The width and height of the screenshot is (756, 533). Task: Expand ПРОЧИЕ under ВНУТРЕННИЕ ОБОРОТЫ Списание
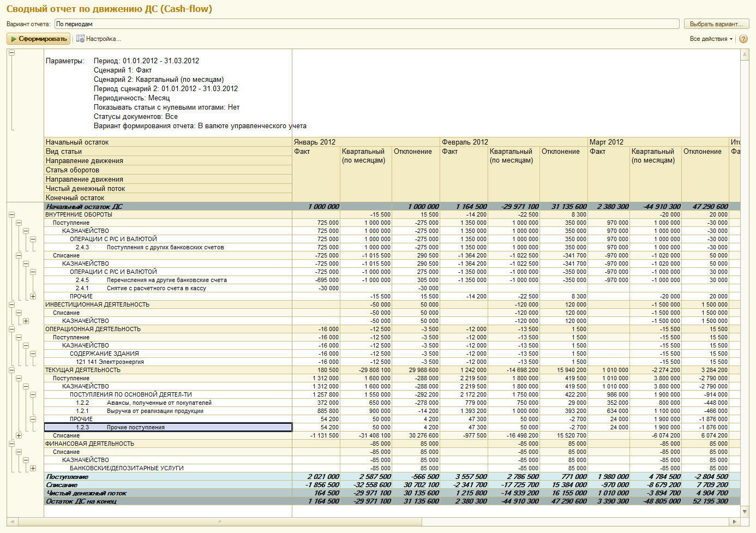pos(33,297)
